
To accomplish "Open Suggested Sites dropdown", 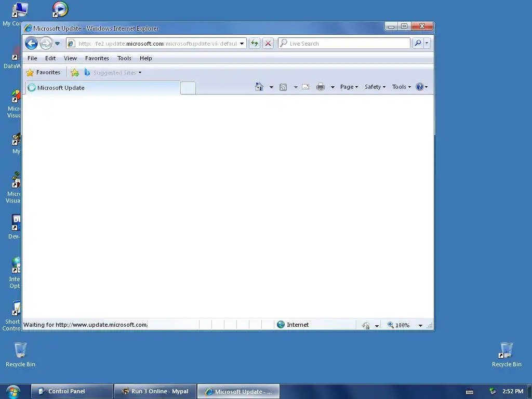I will click(117, 72).
